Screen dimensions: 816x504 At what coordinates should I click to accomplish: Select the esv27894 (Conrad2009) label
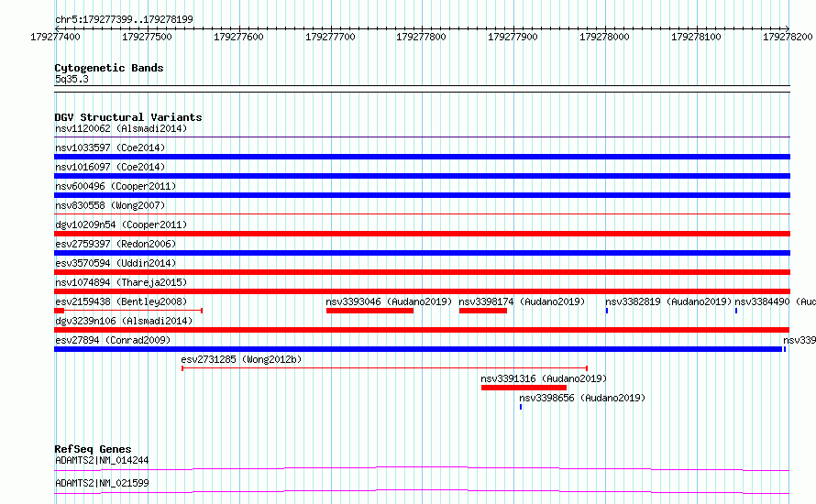pos(113,340)
